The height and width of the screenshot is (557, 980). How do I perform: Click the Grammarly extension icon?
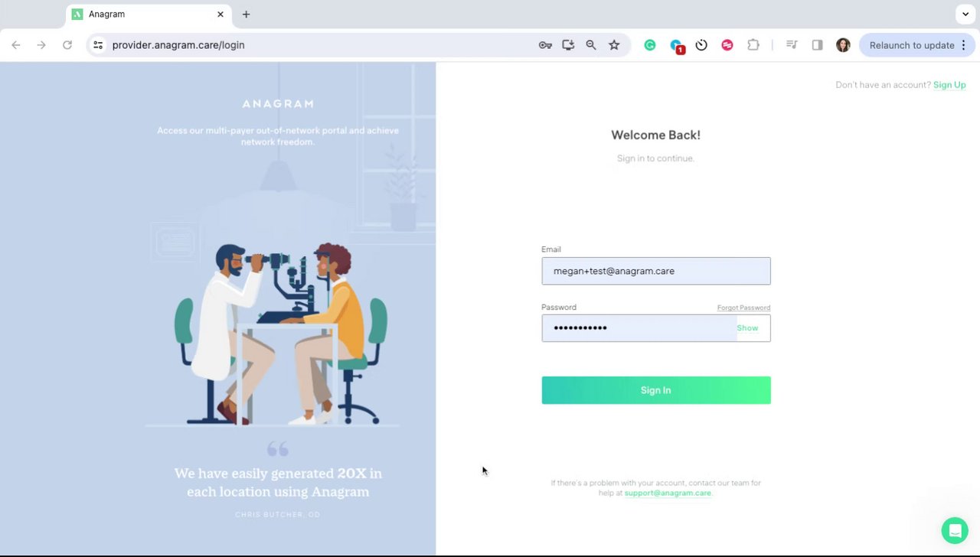click(650, 45)
